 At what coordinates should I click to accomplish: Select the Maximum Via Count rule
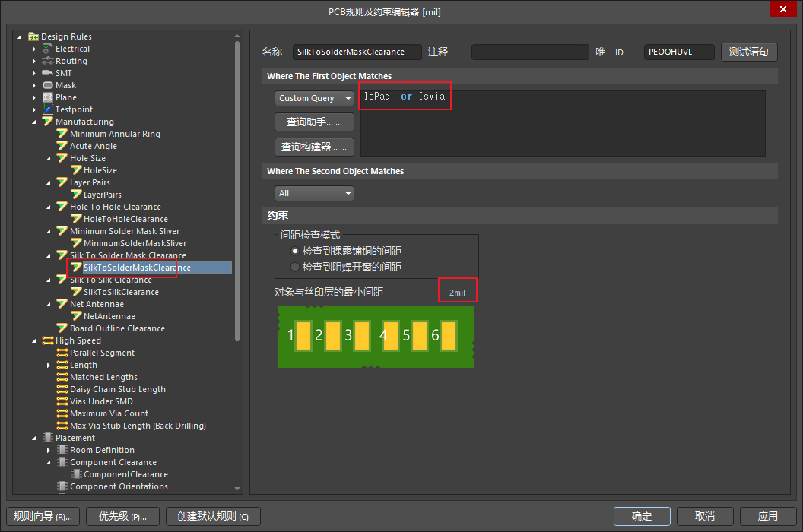[109, 413]
